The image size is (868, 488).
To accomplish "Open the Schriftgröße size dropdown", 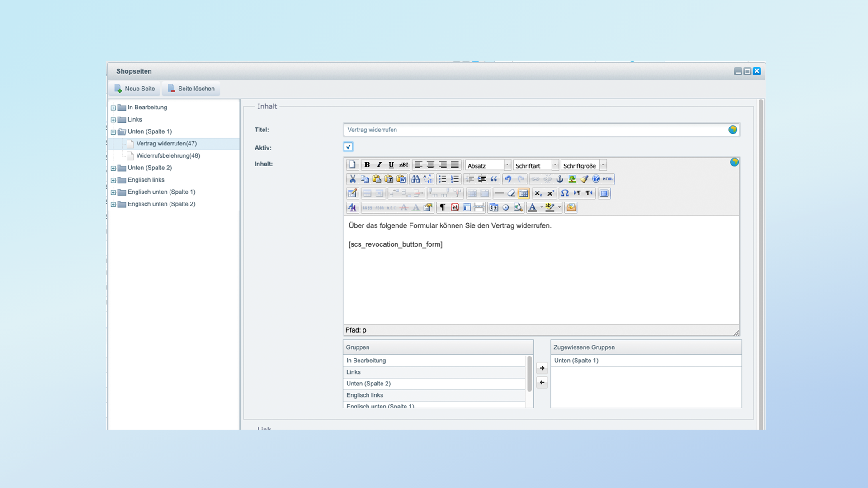I will pos(584,165).
